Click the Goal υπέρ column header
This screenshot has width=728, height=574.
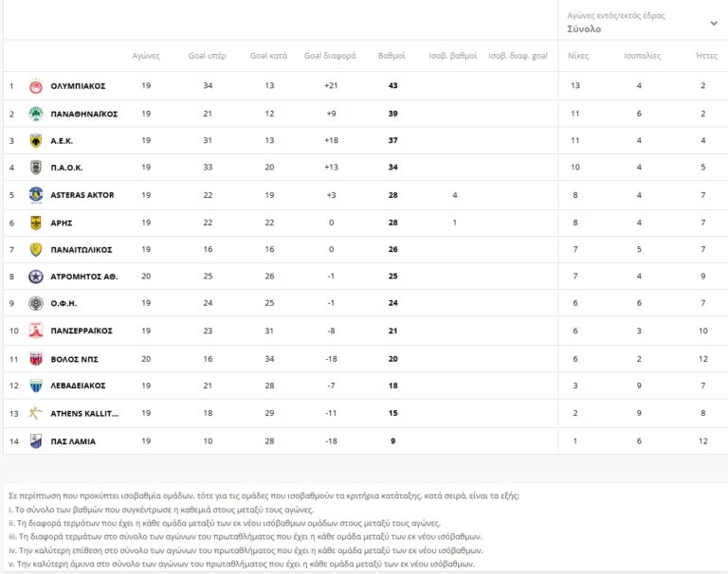(x=208, y=56)
